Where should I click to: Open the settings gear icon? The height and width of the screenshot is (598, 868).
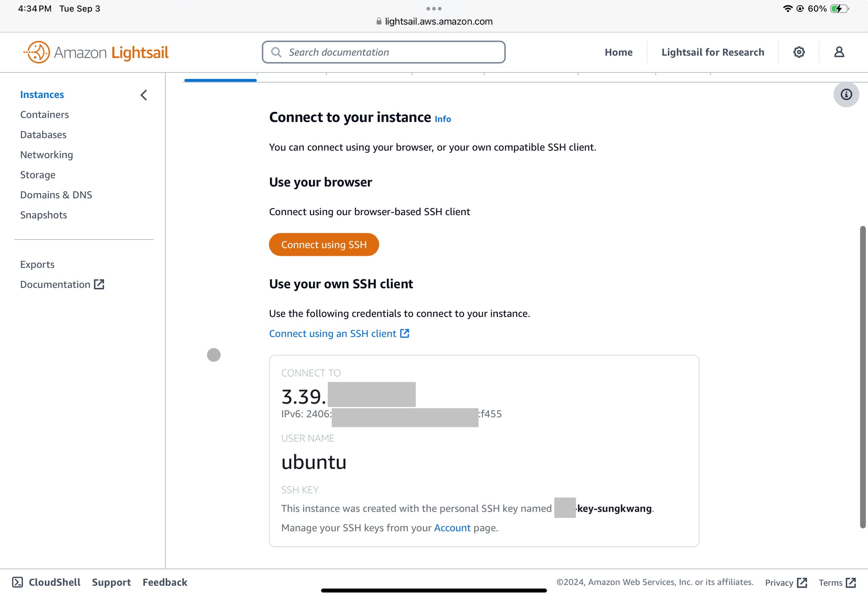click(x=799, y=52)
